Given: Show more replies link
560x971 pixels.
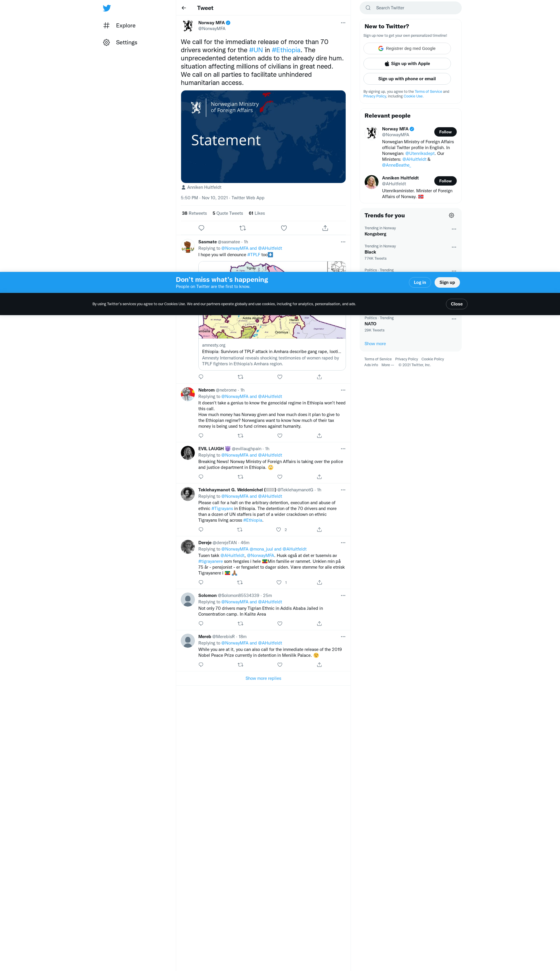Looking at the screenshot, I should click(x=263, y=678).
